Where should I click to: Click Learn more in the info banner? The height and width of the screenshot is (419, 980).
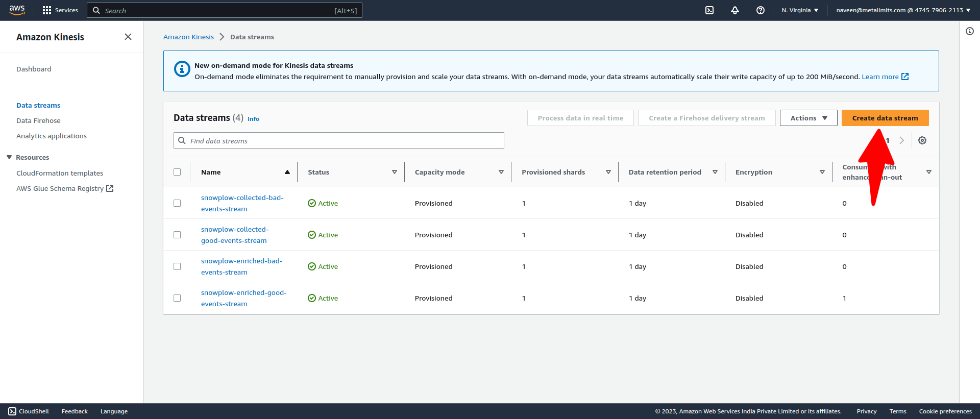click(880, 77)
